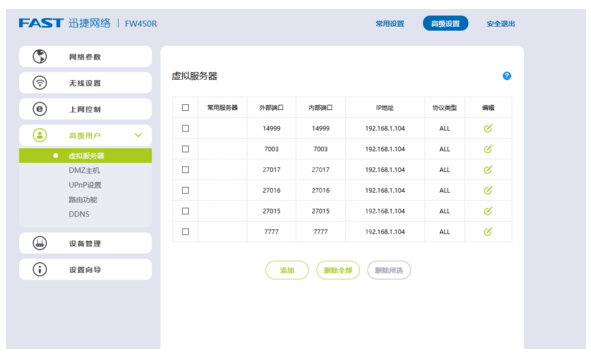Click external port value 14999

(271, 128)
